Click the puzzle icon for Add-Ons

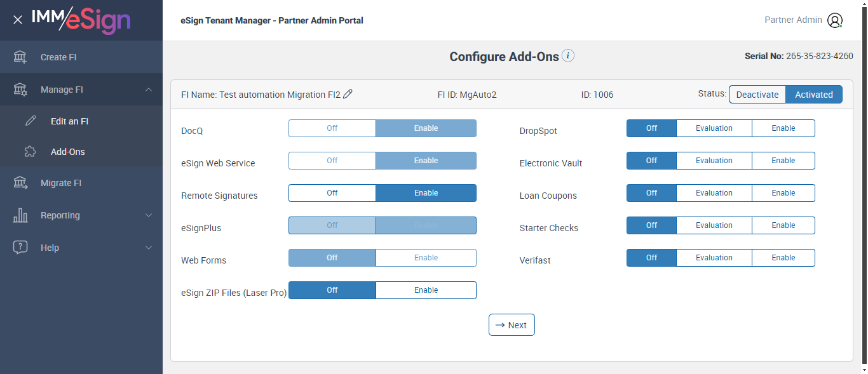click(x=31, y=152)
